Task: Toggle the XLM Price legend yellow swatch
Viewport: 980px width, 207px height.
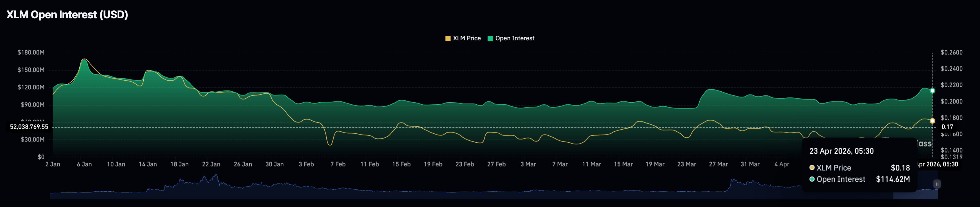Action: point(448,39)
